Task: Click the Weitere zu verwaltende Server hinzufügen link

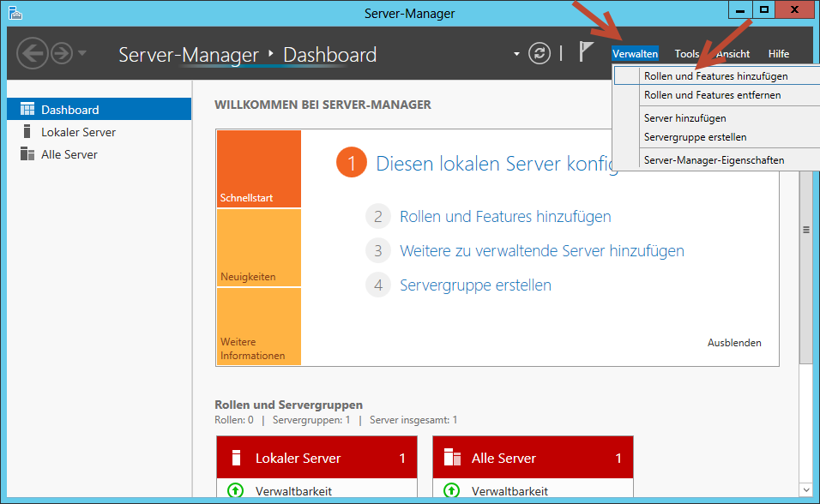Action: click(x=542, y=251)
